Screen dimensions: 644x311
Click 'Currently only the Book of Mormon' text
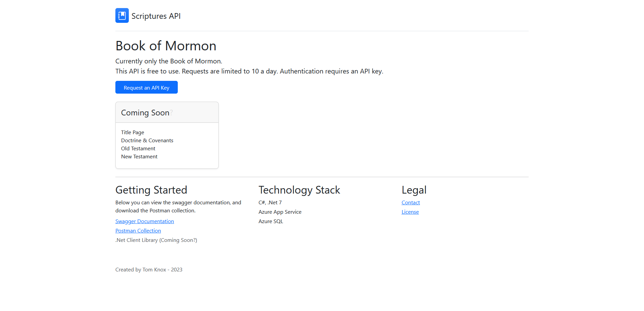click(x=169, y=61)
